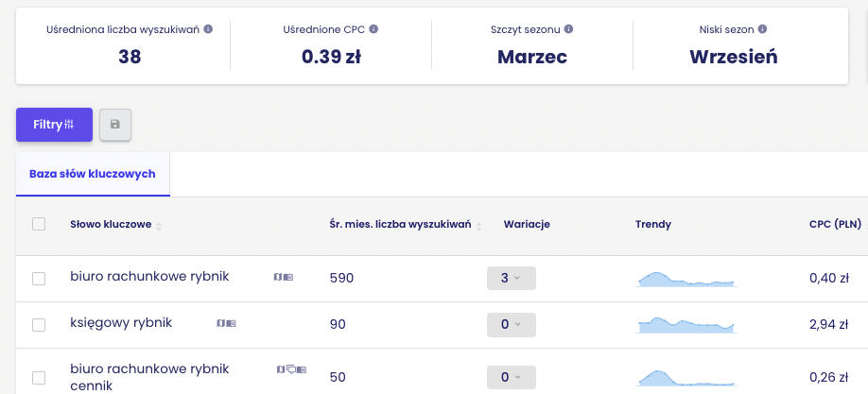Click SERP feature icons for księgowy rybnik
The height and width of the screenshot is (394, 868).
226,323
